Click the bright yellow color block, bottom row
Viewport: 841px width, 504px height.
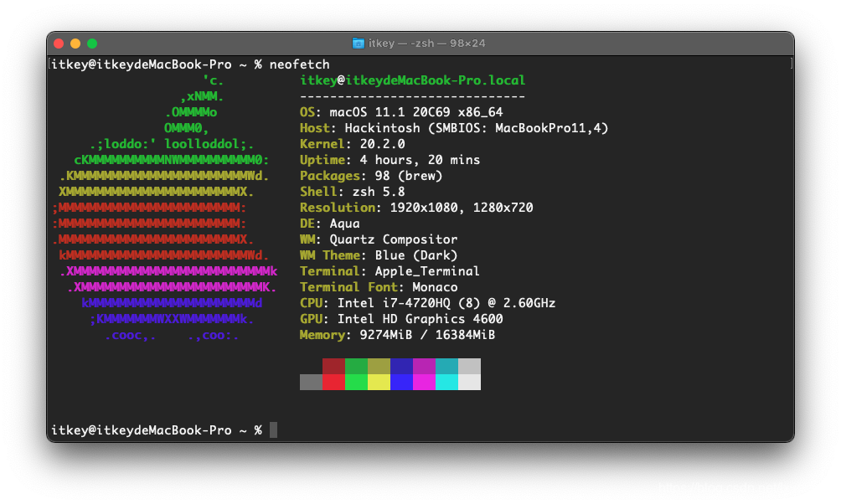379,383
